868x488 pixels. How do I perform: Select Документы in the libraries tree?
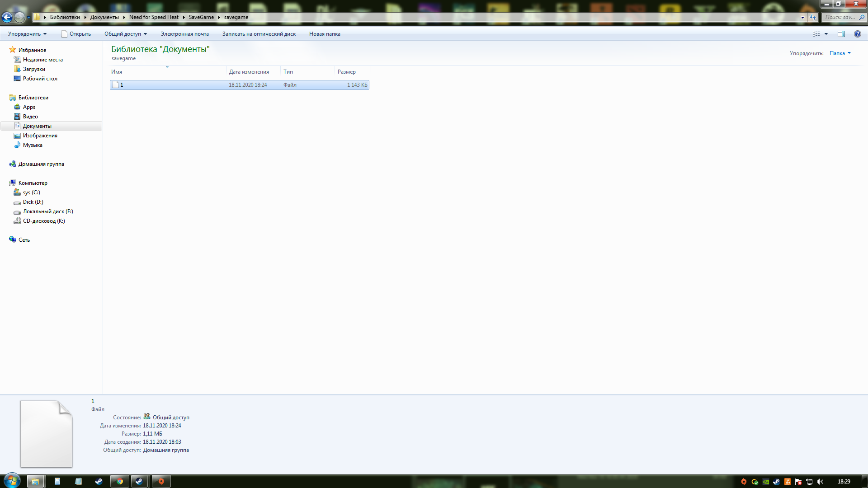coord(37,126)
